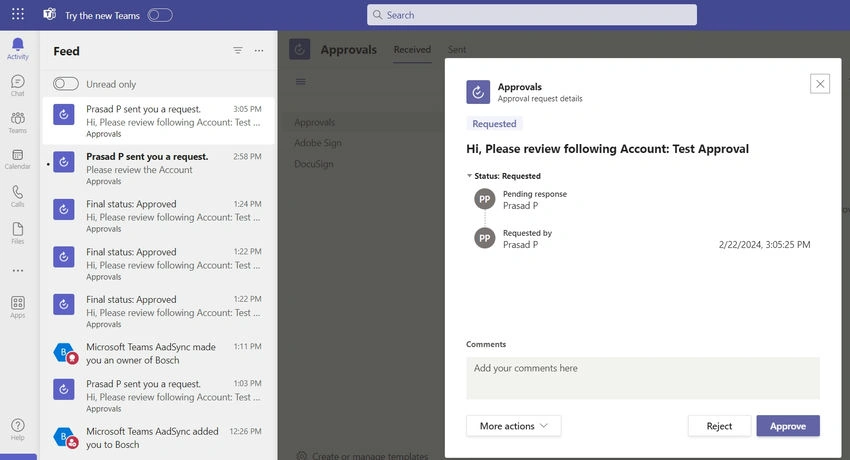Open the 1:03 PM Prasad P request
Screen dimensions: 850x460
click(158, 396)
